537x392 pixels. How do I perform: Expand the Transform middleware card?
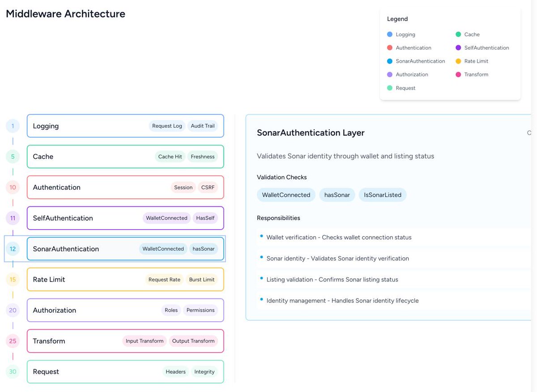point(125,341)
